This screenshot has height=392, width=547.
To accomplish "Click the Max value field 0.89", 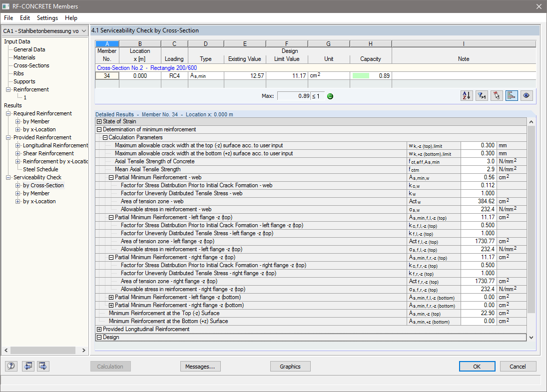I will (x=294, y=96).
